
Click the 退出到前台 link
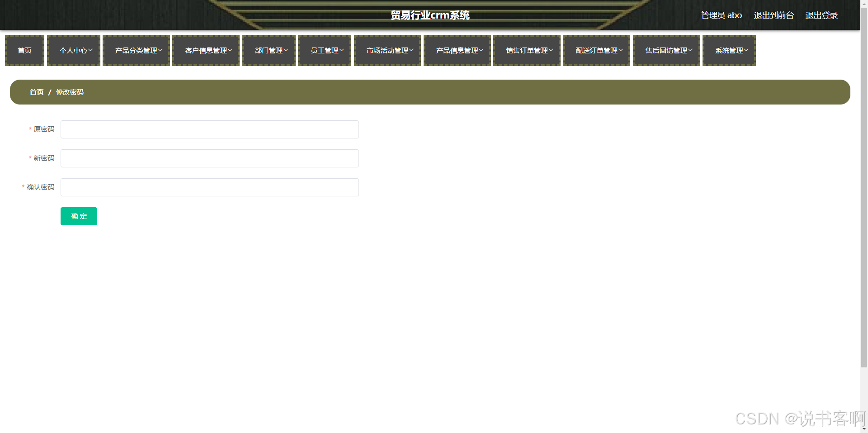pos(774,15)
